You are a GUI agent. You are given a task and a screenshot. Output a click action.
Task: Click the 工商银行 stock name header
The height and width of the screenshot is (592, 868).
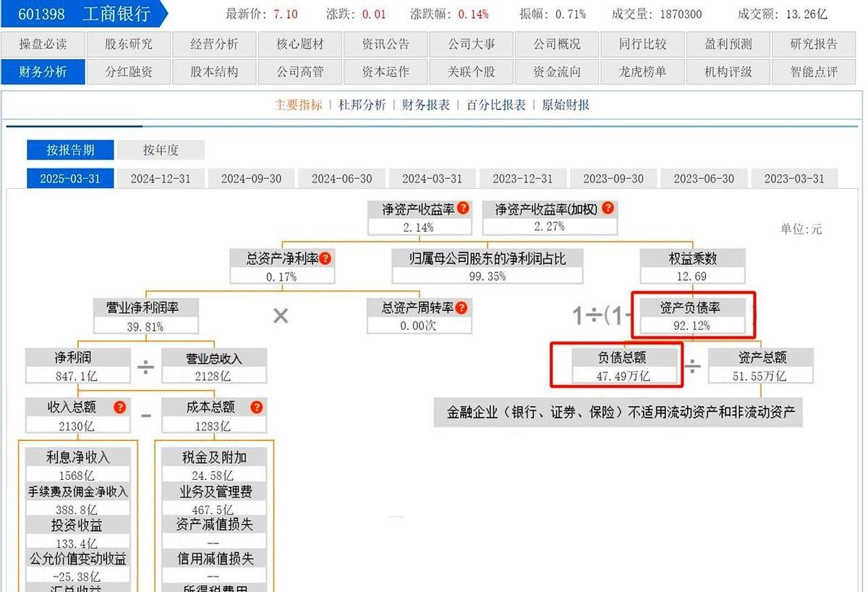(x=116, y=14)
